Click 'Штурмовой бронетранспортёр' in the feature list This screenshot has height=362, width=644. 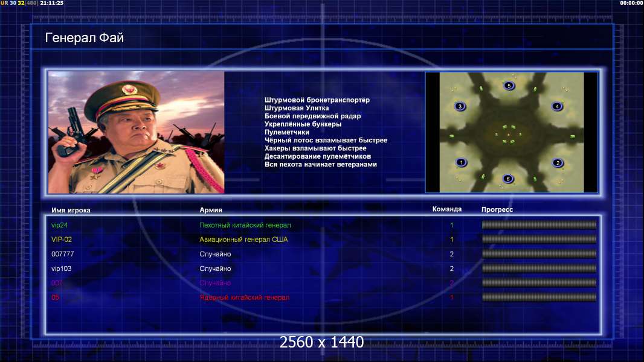pyautogui.click(x=317, y=100)
